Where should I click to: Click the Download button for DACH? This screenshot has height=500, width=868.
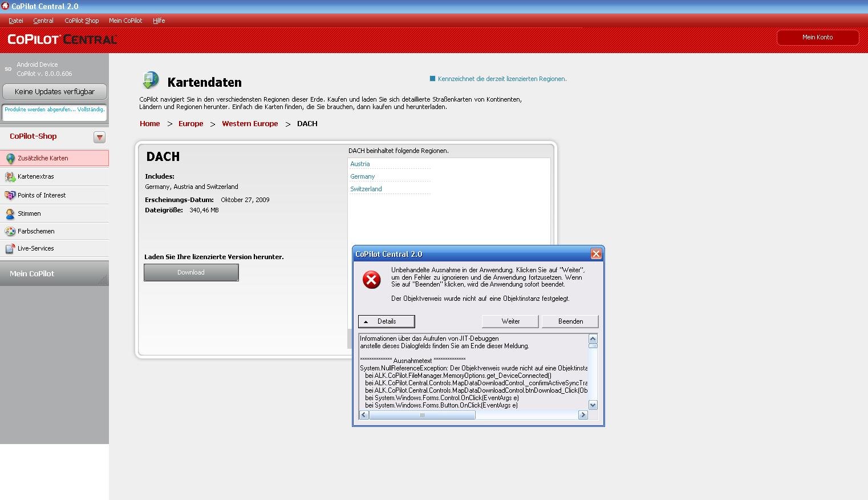pyautogui.click(x=191, y=272)
